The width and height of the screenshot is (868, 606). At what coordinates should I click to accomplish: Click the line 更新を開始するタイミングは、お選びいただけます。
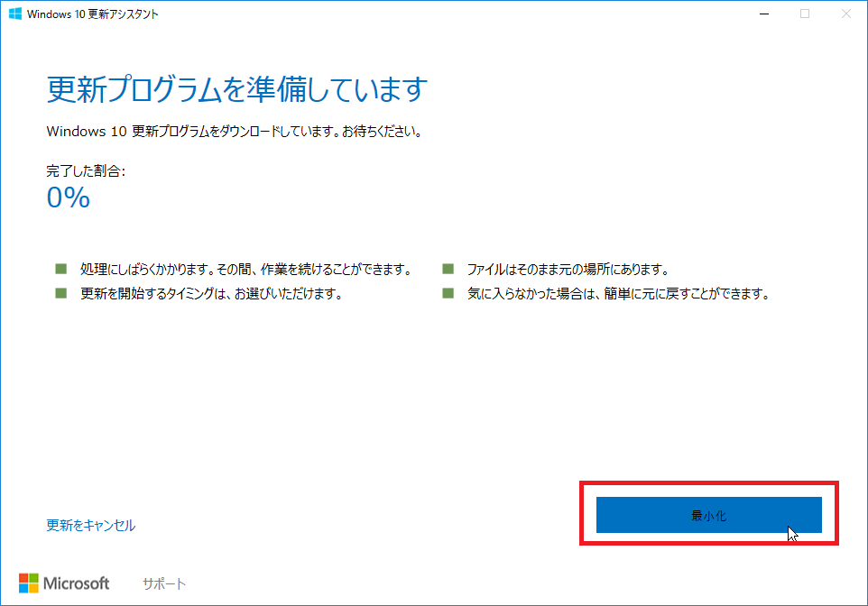pos(211,293)
